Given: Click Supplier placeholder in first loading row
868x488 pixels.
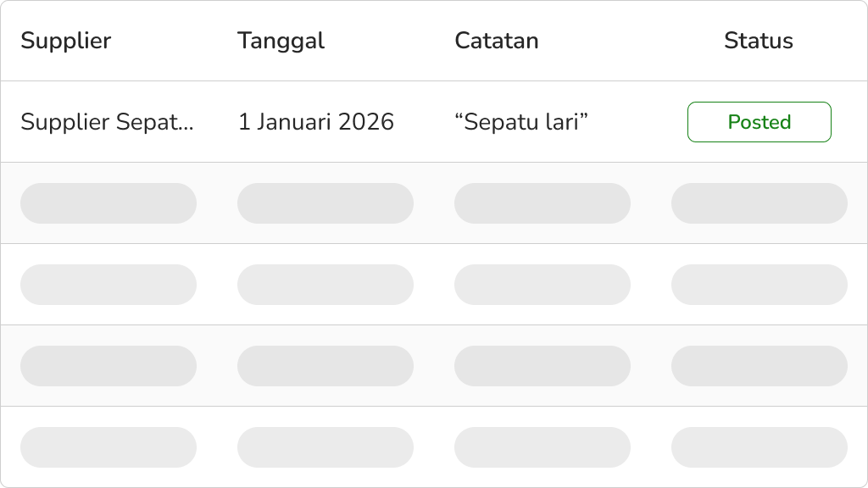Looking at the screenshot, I should 108,203.
